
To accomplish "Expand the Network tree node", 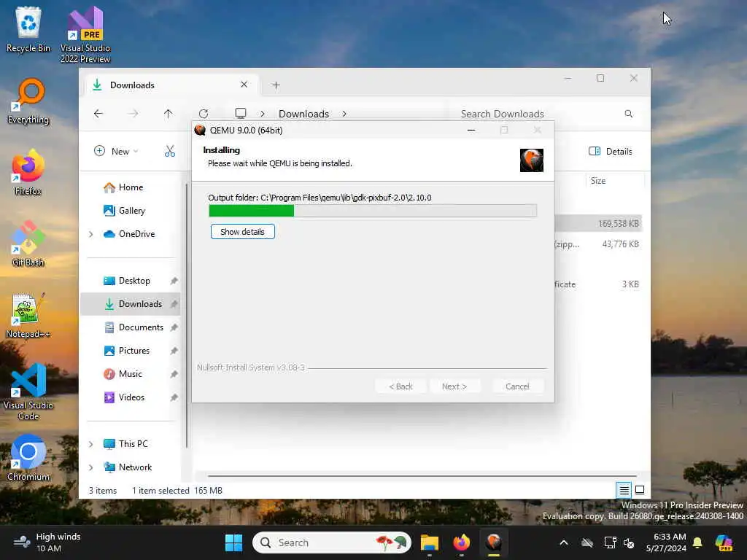I will click(x=91, y=467).
